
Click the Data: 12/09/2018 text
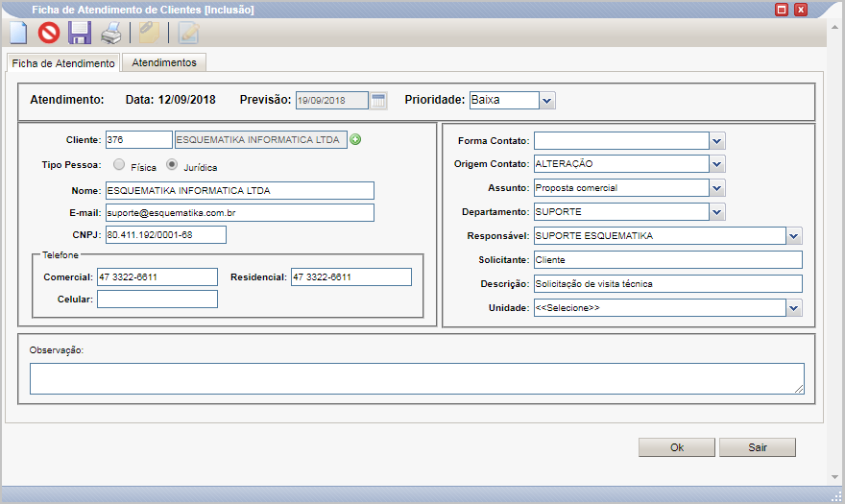(x=170, y=100)
